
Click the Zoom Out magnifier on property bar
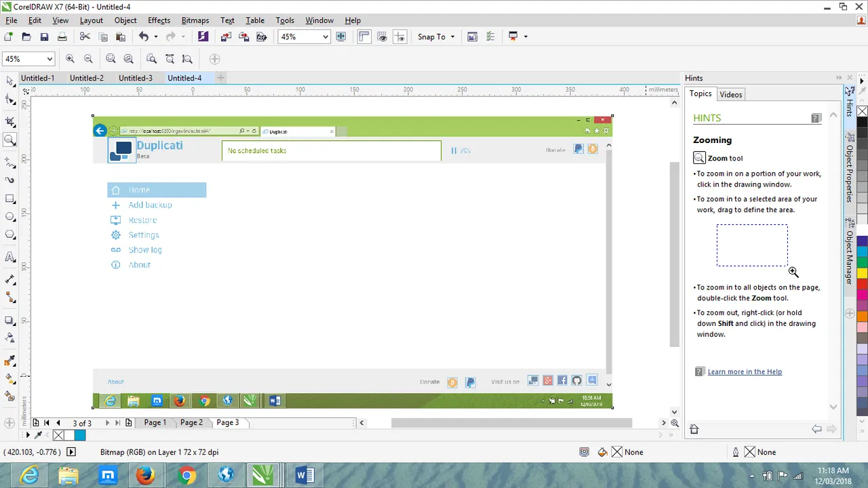pyautogui.click(x=88, y=59)
